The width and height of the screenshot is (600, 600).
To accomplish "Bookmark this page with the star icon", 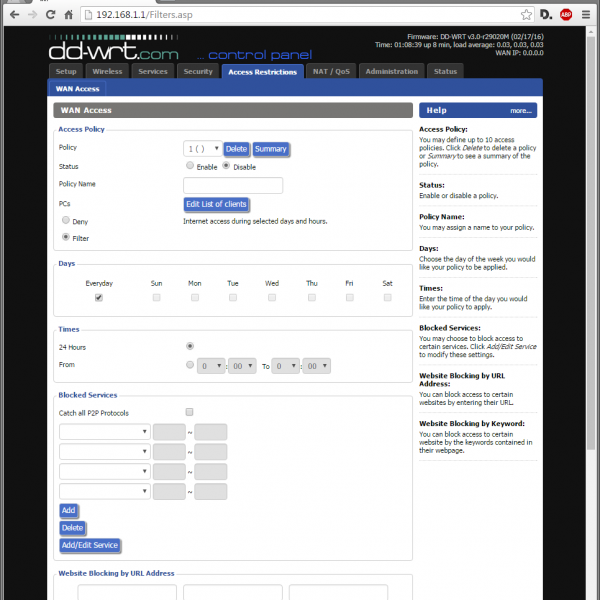I will point(526,15).
